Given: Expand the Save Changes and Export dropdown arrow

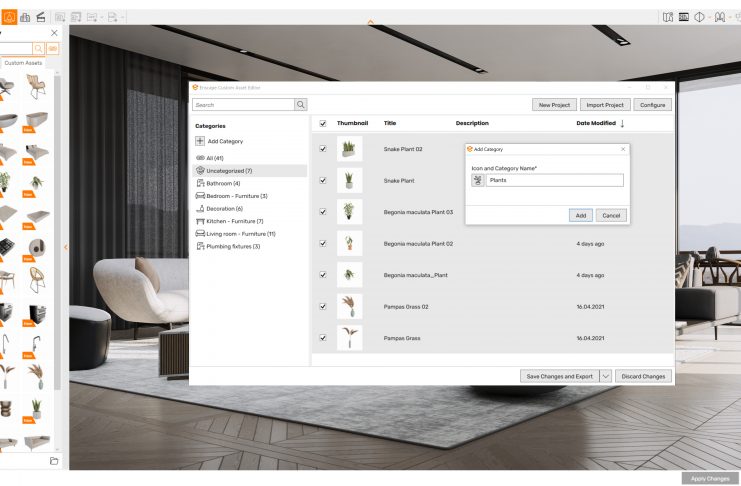Looking at the screenshot, I should tap(605, 376).
